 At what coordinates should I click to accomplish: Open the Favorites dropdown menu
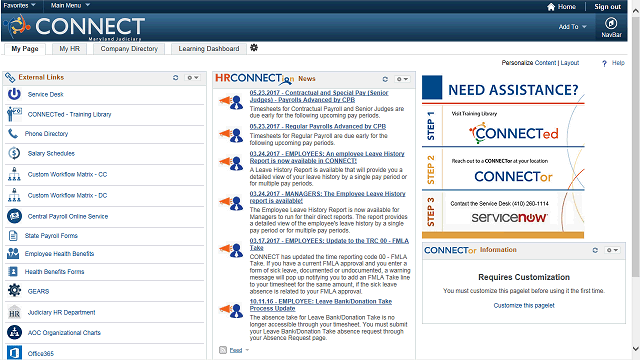(x=19, y=5)
